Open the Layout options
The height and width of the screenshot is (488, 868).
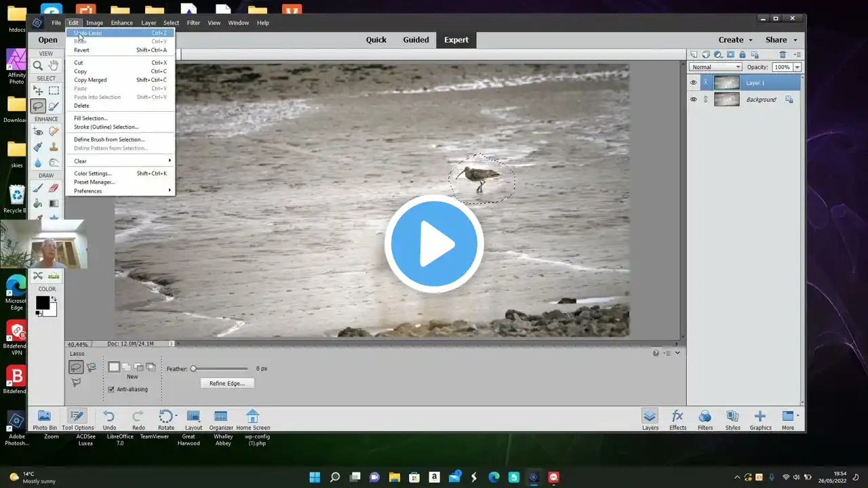193,420
